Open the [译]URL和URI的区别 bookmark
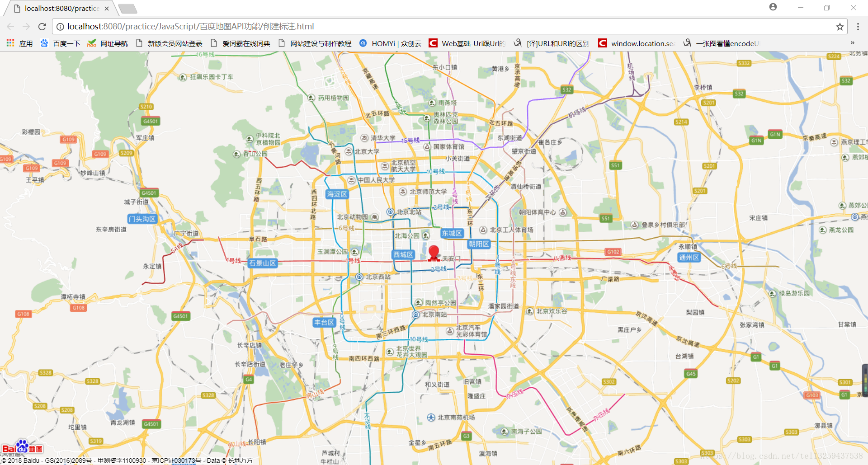Viewport: 868px width, 465px height. (x=552, y=43)
